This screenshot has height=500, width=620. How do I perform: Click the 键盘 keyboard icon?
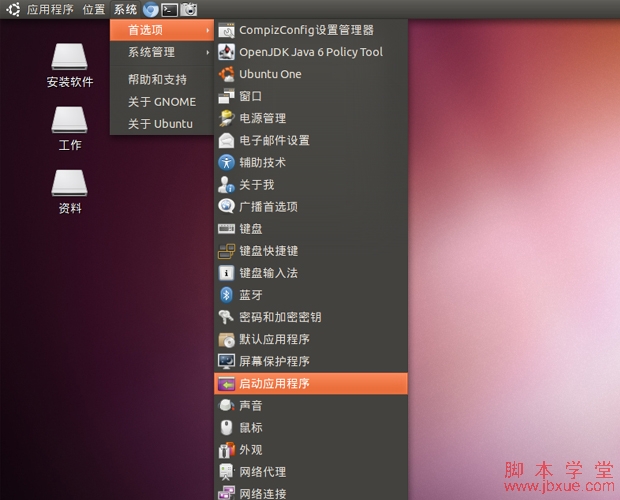point(227,229)
